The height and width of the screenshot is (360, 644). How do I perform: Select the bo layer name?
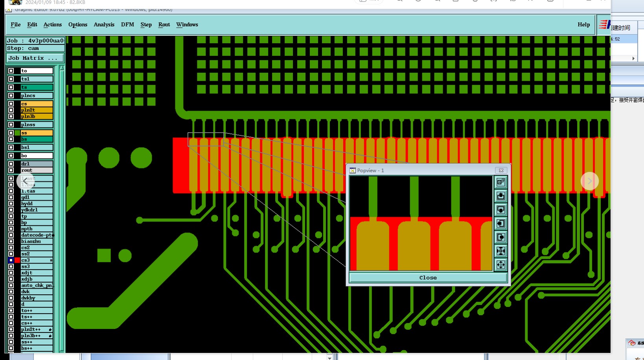[x=37, y=156]
